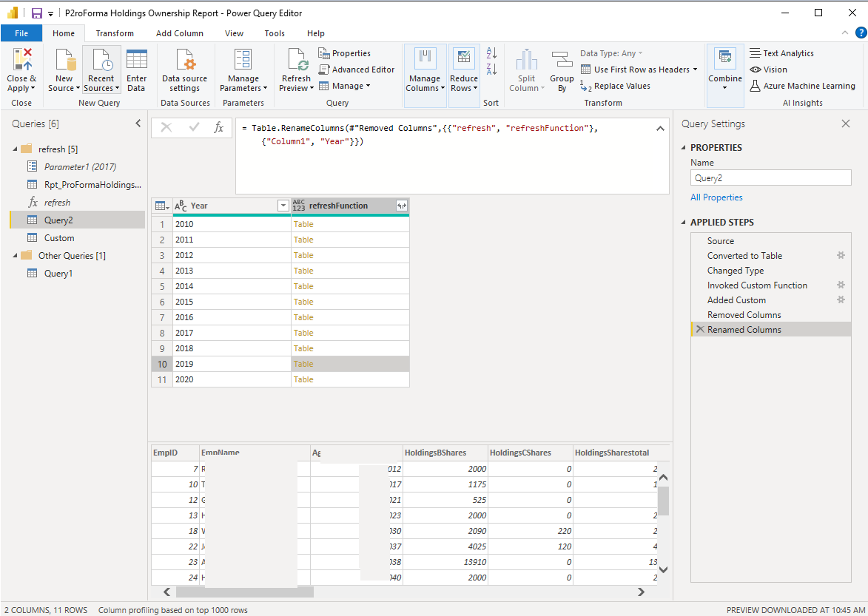Switch to the Help tab

[x=315, y=33]
